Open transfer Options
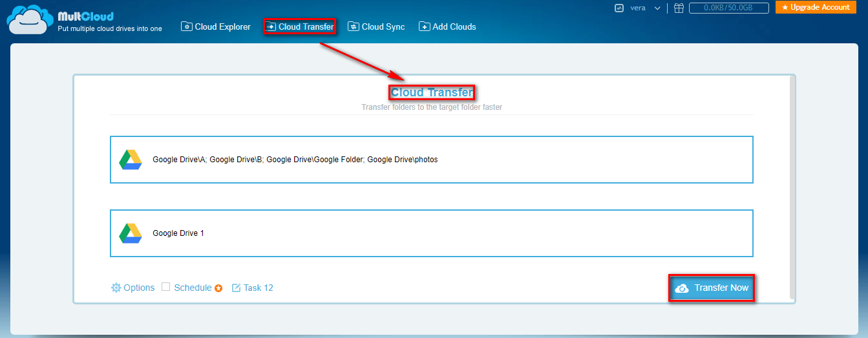 click(x=133, y=288)
